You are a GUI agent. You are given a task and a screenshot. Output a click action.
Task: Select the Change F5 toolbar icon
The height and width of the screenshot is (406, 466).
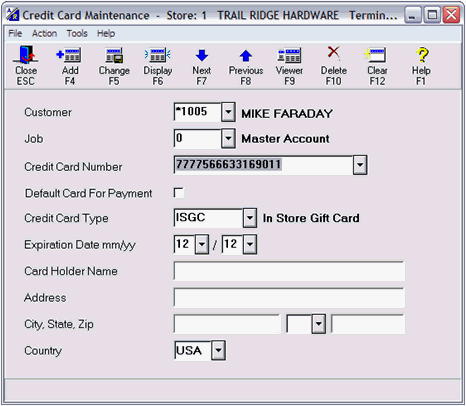(x=114, y=55)
